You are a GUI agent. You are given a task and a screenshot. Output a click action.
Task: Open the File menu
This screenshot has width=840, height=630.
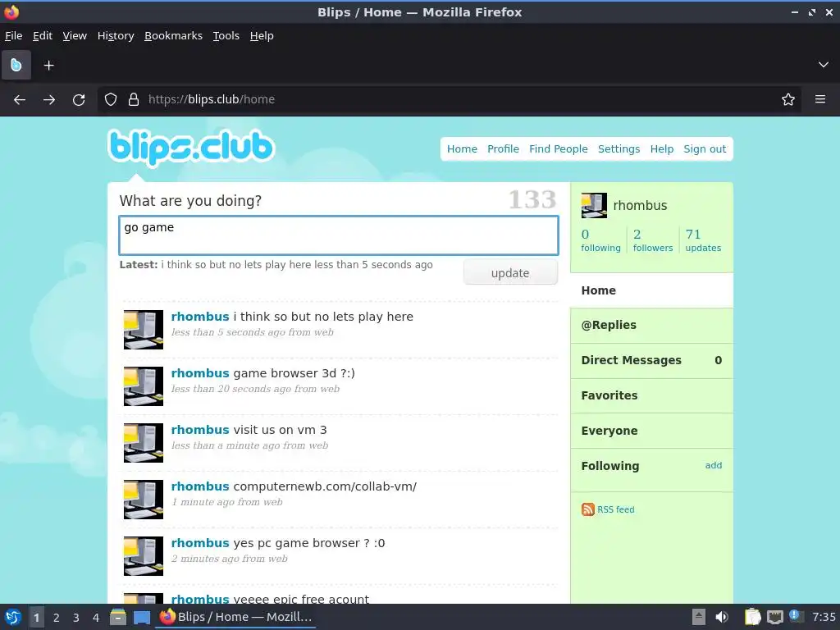click(13, 36)
